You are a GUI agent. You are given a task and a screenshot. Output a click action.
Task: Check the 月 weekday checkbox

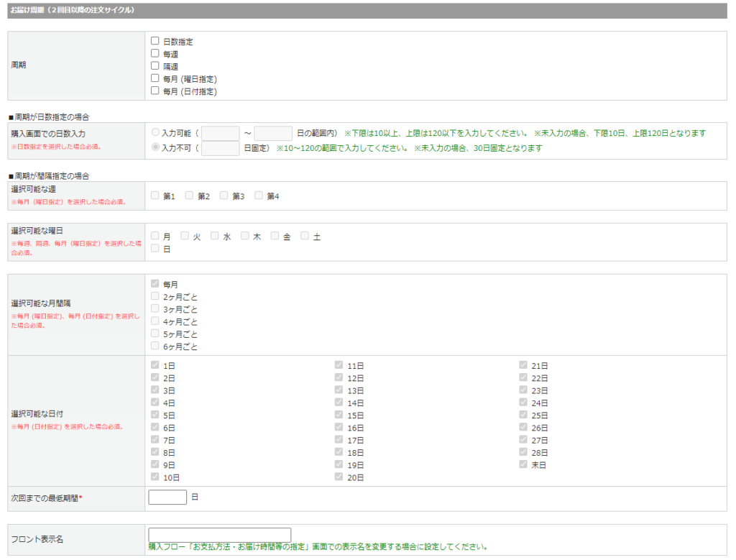(x=155, y=236)
